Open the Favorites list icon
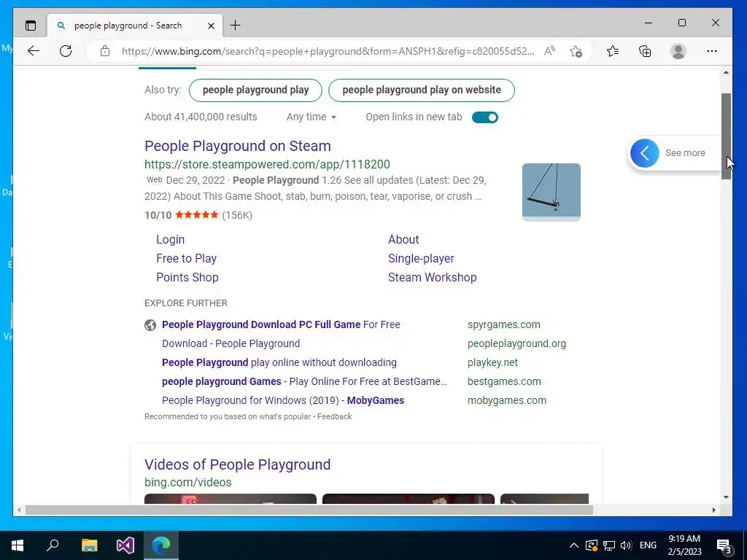Viewport: 747px width, 560px height. point(613,51)
